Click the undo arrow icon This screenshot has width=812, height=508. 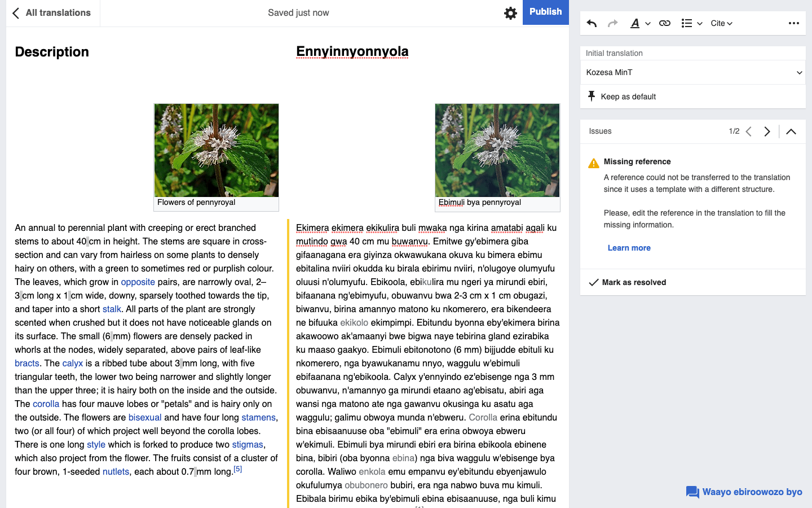(592, 23)
